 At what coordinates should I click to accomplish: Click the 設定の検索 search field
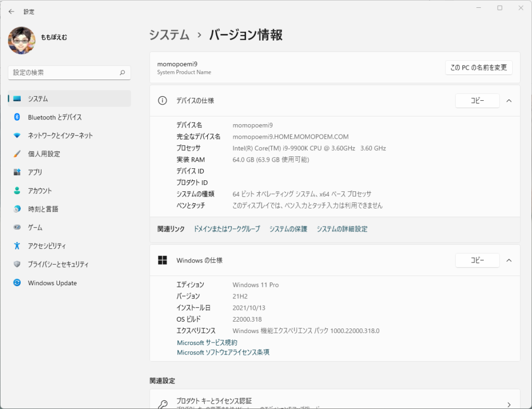point(62,73)
